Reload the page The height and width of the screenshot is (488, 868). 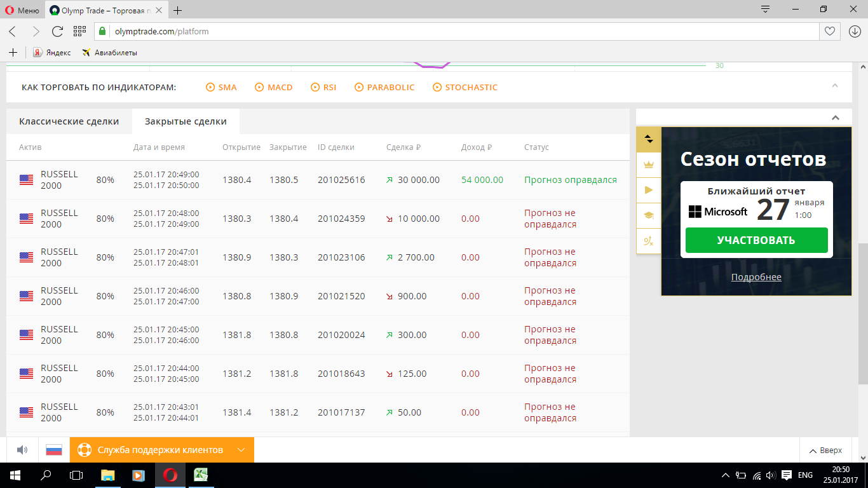pyautogui.click(x=57, y=31)
